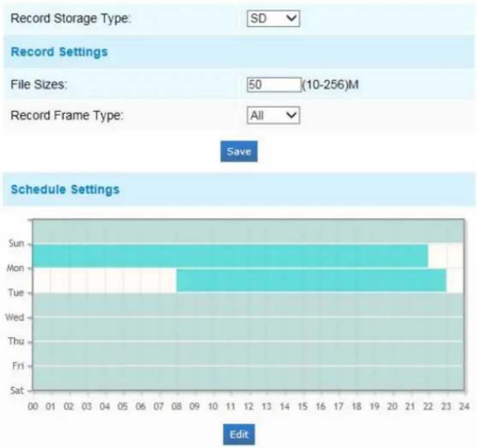
Task: Click the 12 hour axis label
Action: [248, 406]
